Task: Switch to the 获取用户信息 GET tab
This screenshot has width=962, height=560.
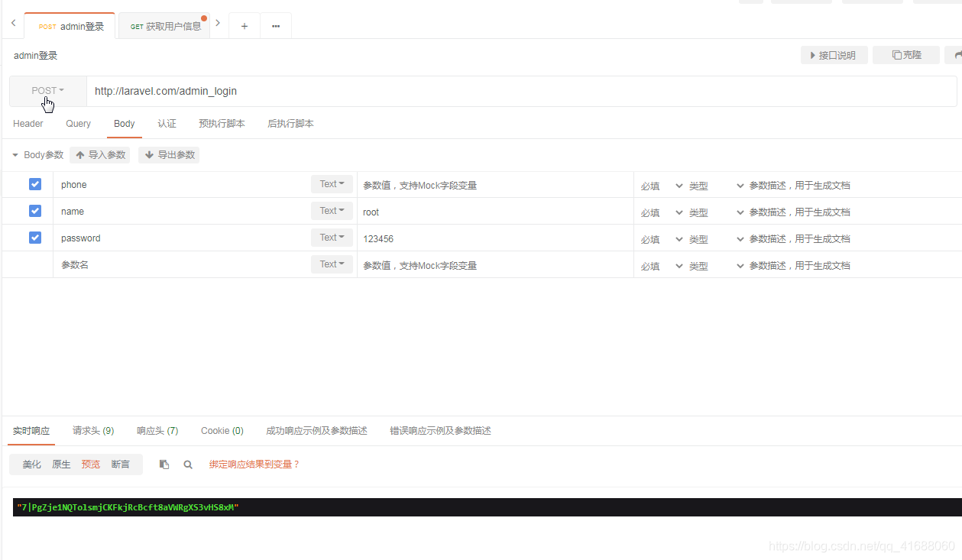Action: [164, 26]
